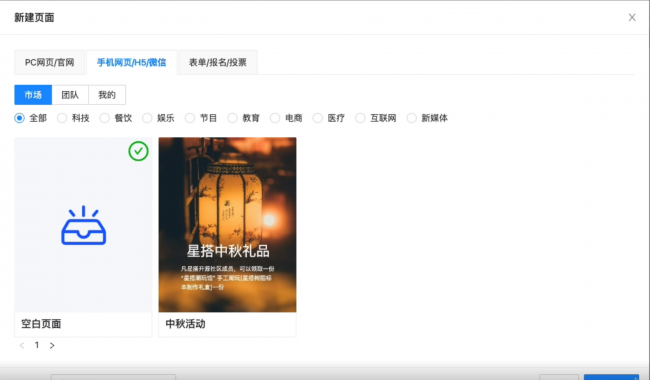
Task: Filter templates by 餐饮
Action: click(105, 118)
